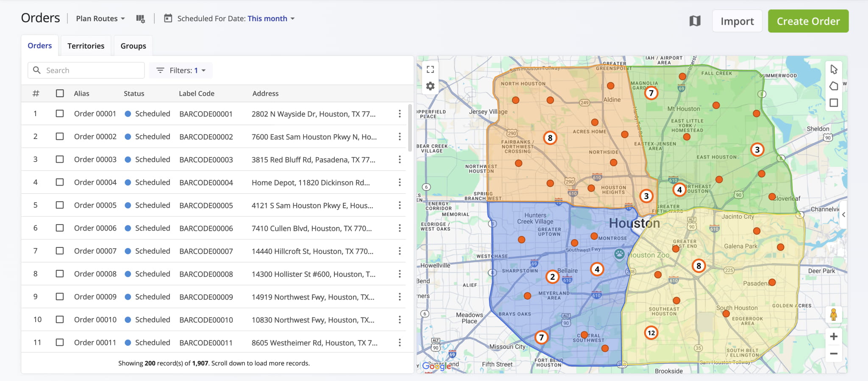The image size is (868, 381).
Task: Toggle the map view icon
Action: (695, 21)
